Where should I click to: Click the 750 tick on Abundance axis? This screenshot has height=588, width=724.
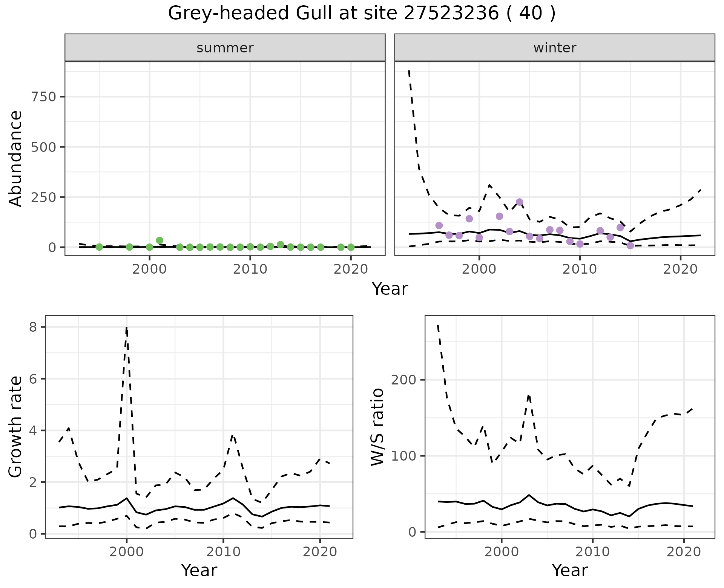tap(44, 97)
